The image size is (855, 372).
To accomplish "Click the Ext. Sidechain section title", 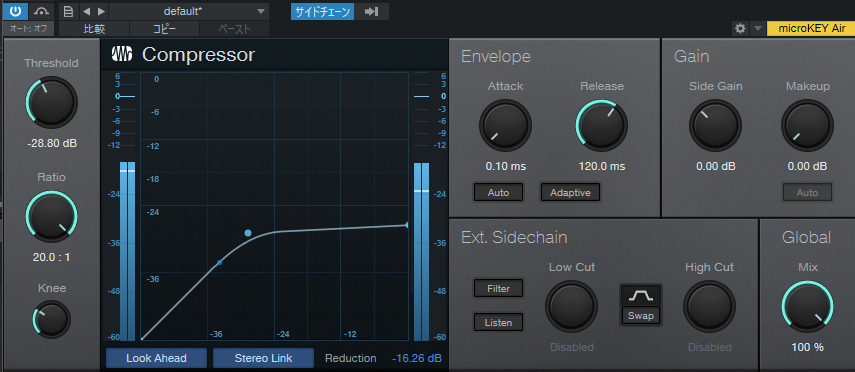I will (x=514, y=237).
